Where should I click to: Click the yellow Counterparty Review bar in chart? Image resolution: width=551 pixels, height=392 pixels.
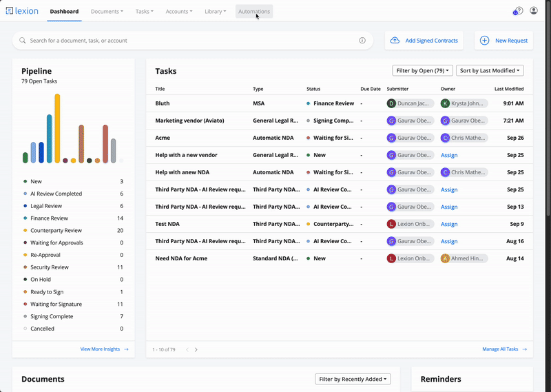click(57, 128)
